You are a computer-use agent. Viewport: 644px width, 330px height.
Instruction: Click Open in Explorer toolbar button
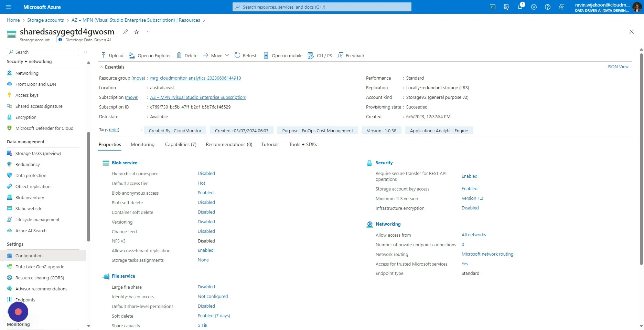[x=150, y=55]
